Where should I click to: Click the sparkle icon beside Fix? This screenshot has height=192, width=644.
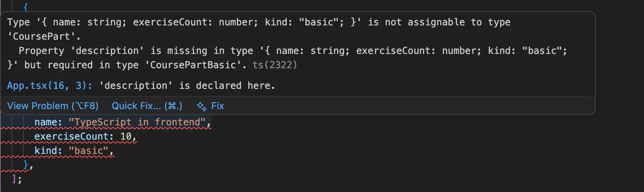pos(202,106)
